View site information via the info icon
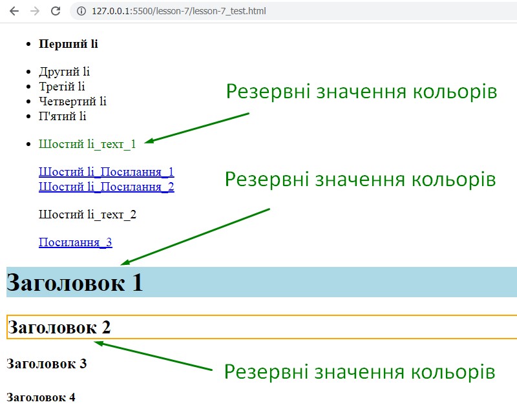 pyautogui.click(x=81, y=11)
